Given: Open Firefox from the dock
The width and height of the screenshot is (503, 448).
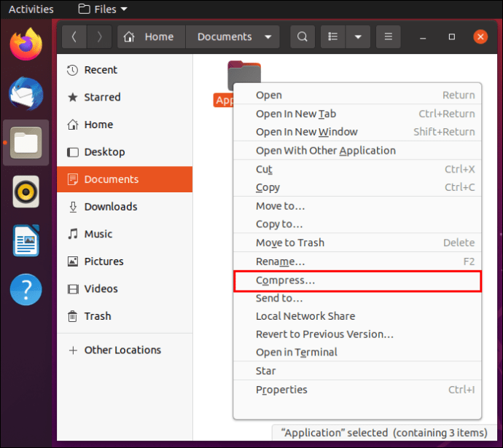Looking at the screenshot, I should coord(26,44).
